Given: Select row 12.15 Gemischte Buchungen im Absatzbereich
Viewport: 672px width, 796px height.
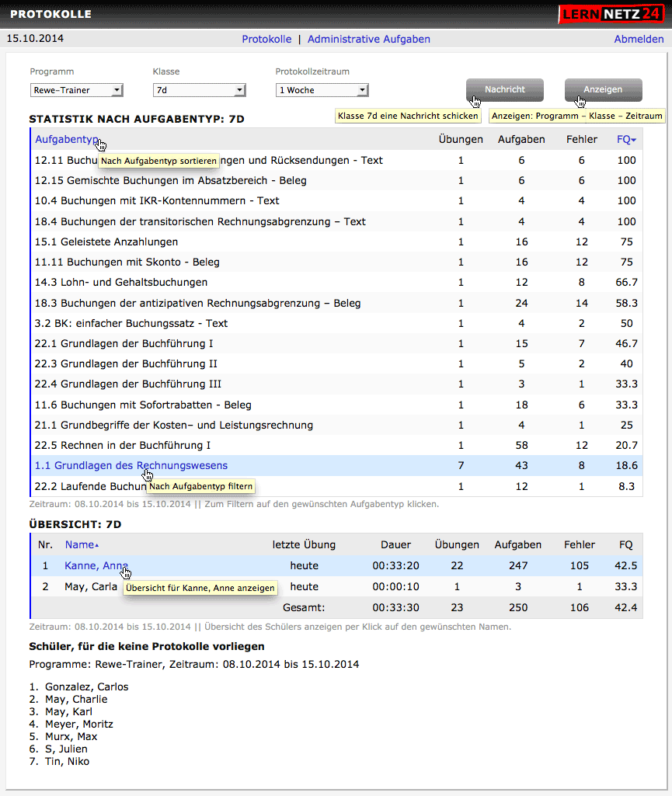Looking at the screenshot, I should pos(336,180).
